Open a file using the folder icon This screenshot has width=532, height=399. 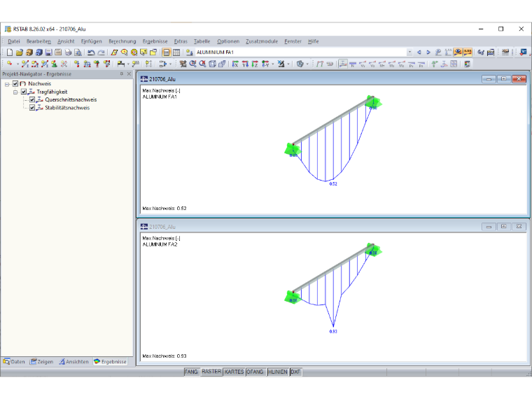[x=20, y=52]
